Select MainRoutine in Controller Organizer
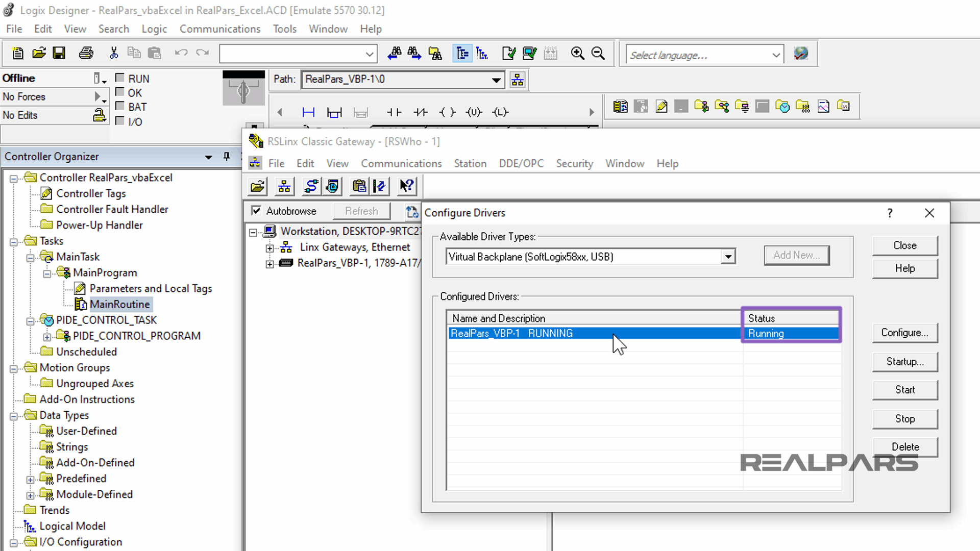This screenshot has height=551, width=980. 120,304
